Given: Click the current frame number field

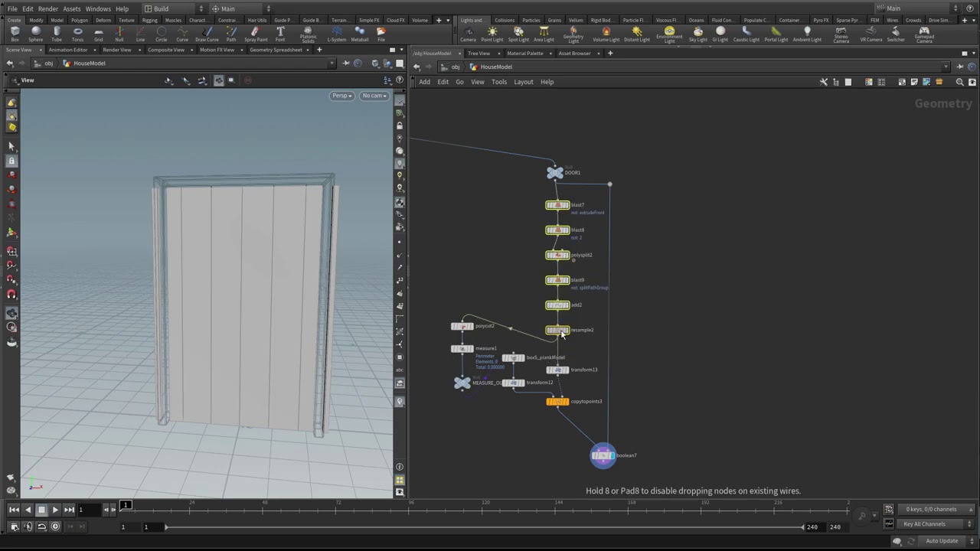Looking at the screenshot, I should [x=90, y=510].
